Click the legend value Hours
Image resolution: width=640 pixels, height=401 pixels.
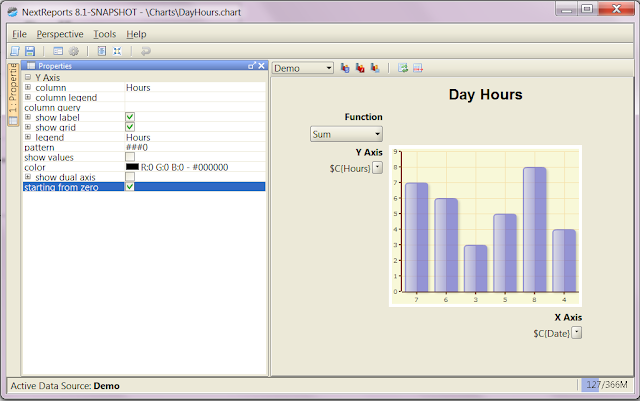[138, 137]
